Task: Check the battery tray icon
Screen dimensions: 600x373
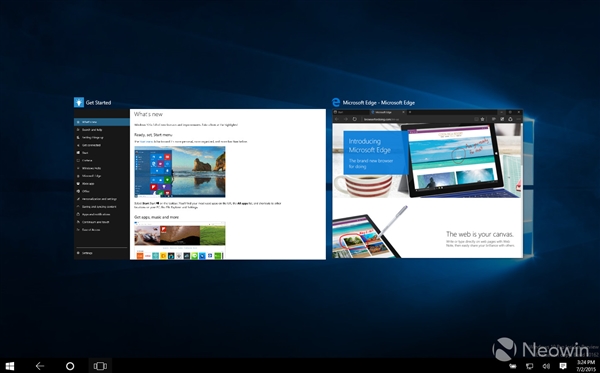Action: 512,366
